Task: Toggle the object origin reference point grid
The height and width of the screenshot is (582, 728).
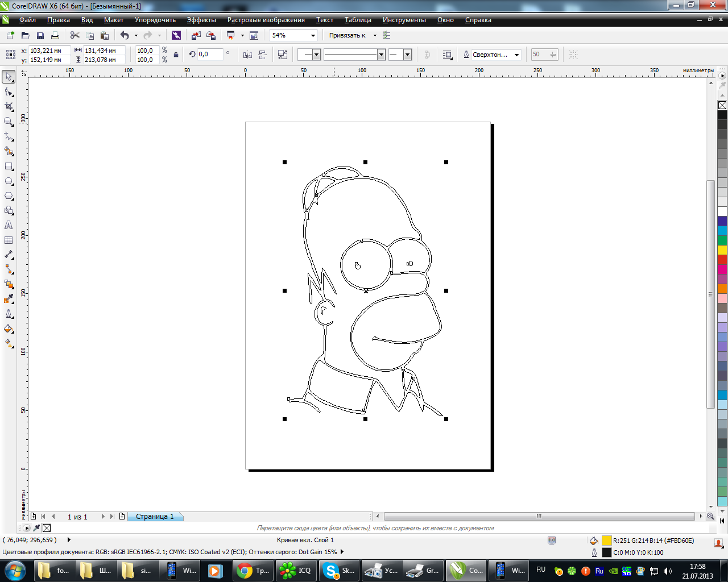Action: tap(10, 55)
